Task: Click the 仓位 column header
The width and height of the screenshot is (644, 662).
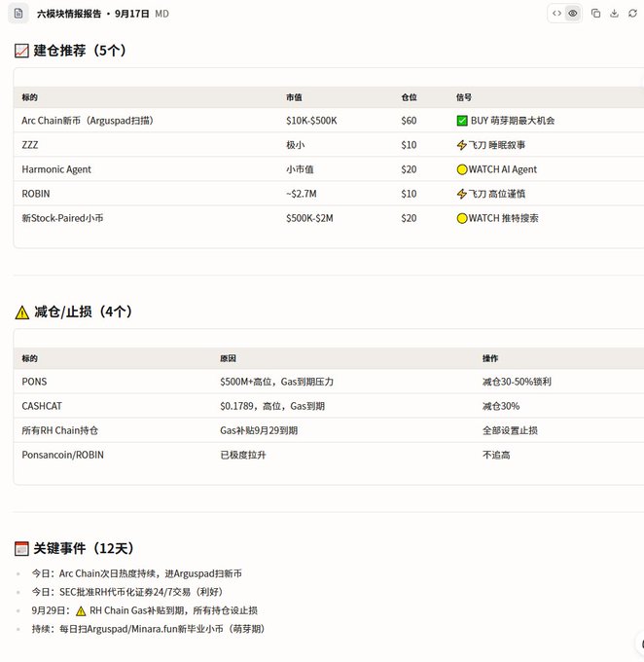Action: coord(409,97)
